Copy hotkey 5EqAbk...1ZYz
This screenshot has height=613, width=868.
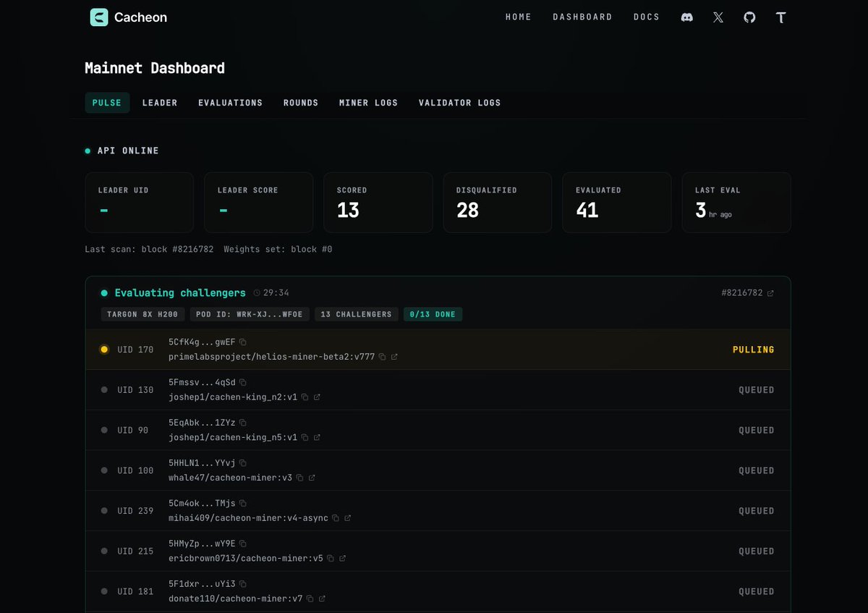pyautogui.click(x=243, y=423)
